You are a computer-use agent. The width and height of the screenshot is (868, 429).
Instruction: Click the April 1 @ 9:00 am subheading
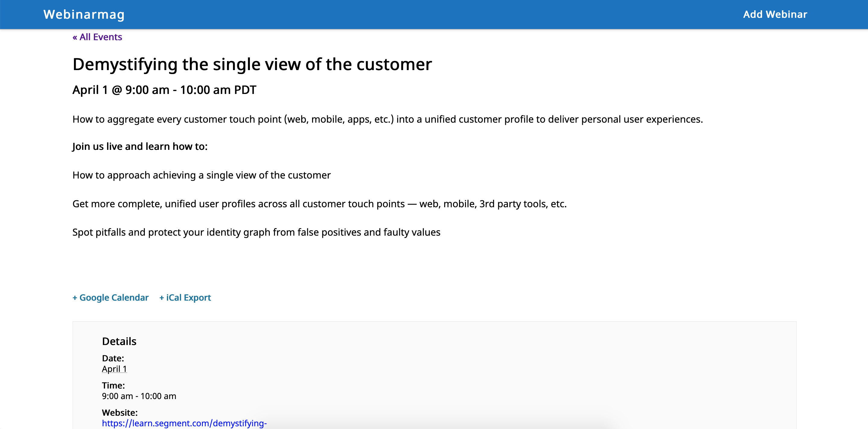pyautogui.click(x=164, y=90)
